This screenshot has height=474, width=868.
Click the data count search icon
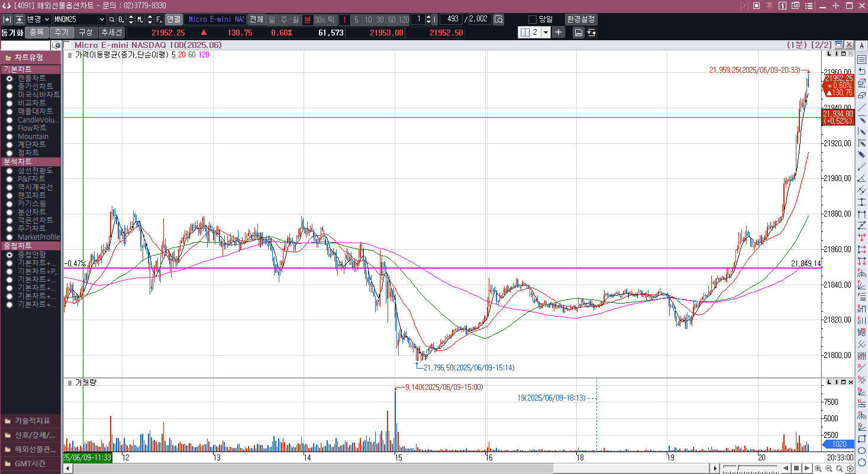pos(499,20)
